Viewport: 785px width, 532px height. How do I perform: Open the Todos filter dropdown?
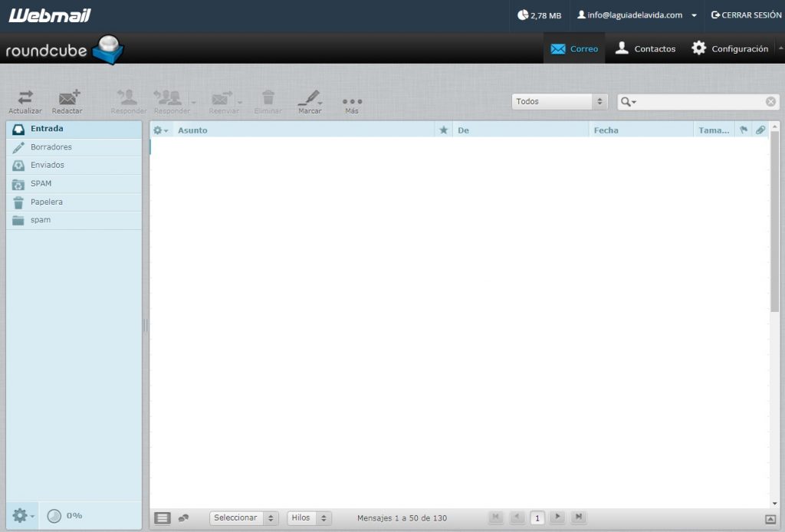tap(560, 101)
